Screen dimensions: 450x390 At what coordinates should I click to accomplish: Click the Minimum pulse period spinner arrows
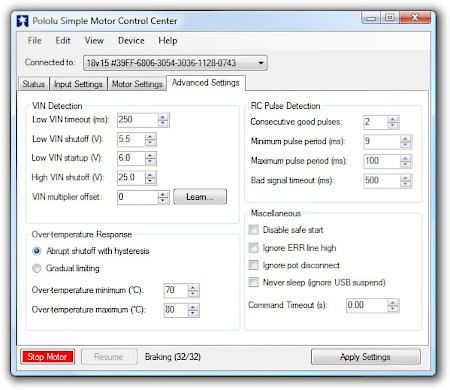[406, 142]
